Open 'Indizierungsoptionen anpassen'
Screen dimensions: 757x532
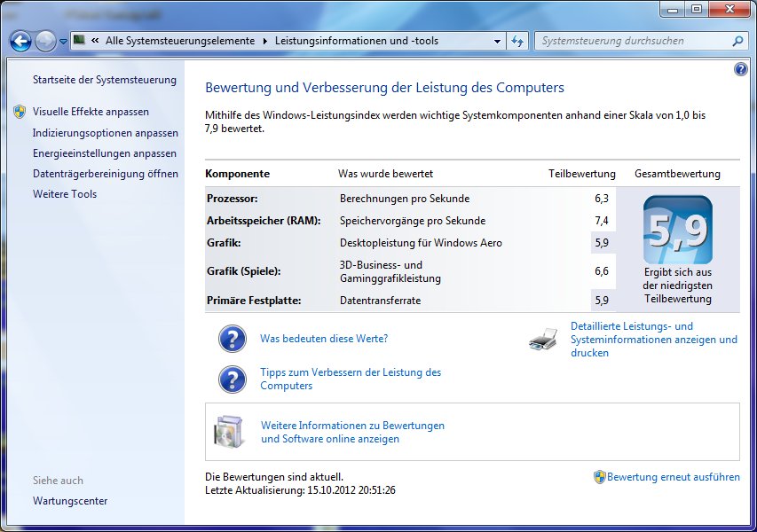(106, 133)
